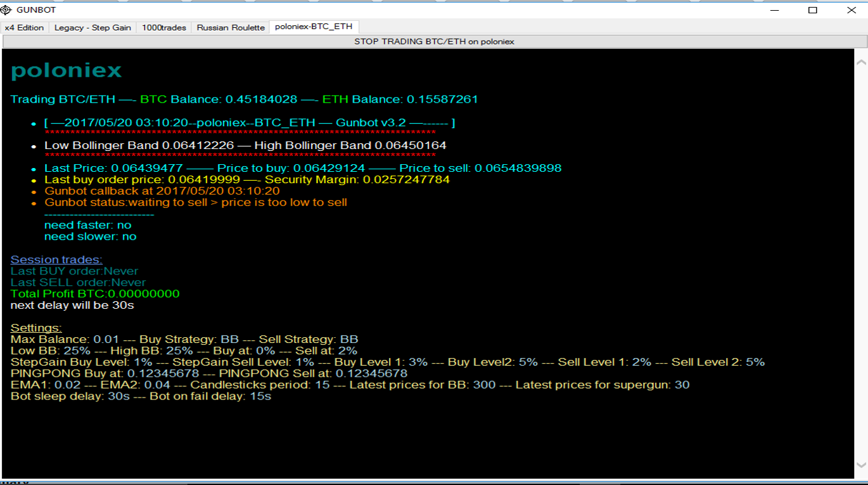
Task: Click High Bollinger Band 0.06450164 value
Action: pos(350,145)
